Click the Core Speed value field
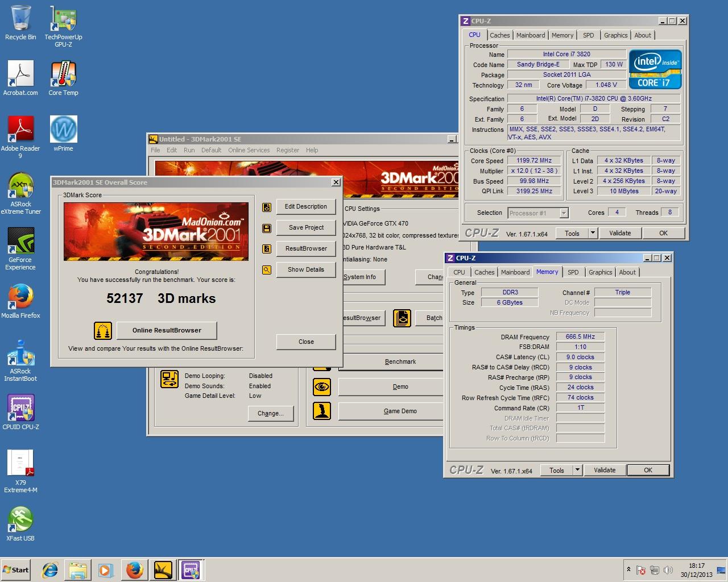Screen dimensions: 728x582 (x=534, y=160)
